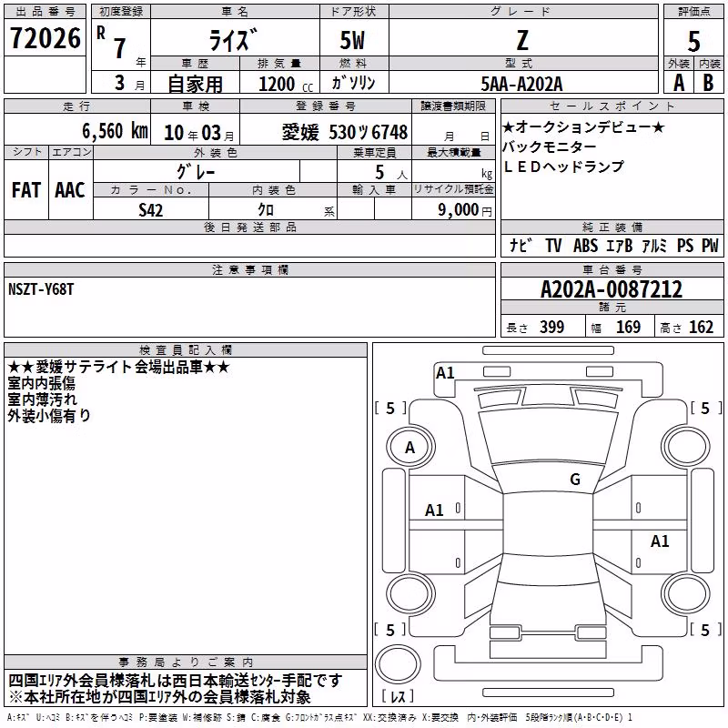Image resolution: width=728 pixels, height=728 pixels.
Task: Click shift type FAT
Action: pyautogui.click(x=26, y=190)
